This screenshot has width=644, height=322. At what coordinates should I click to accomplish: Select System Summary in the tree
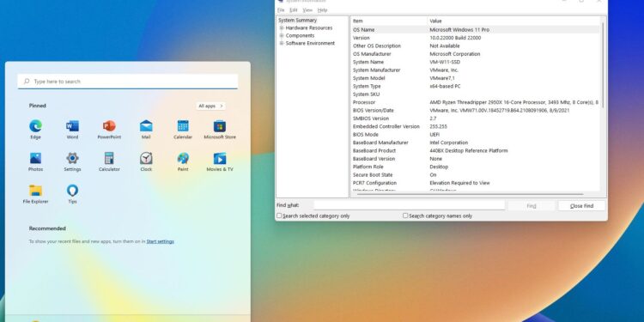297,20
